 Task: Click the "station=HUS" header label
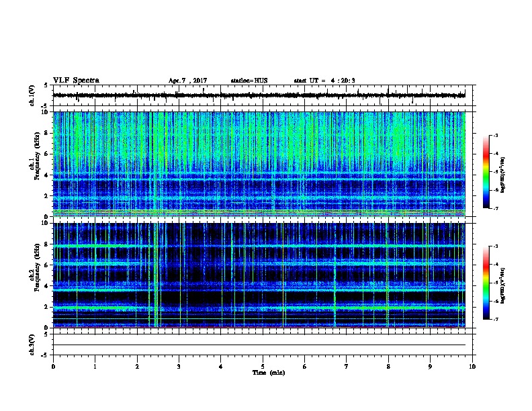point(249,81)
